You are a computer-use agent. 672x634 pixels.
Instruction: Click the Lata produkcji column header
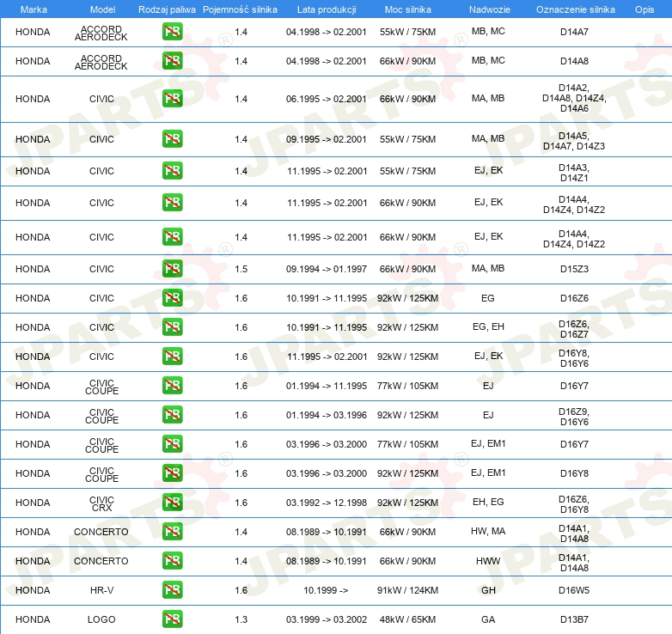coord(327,9)
